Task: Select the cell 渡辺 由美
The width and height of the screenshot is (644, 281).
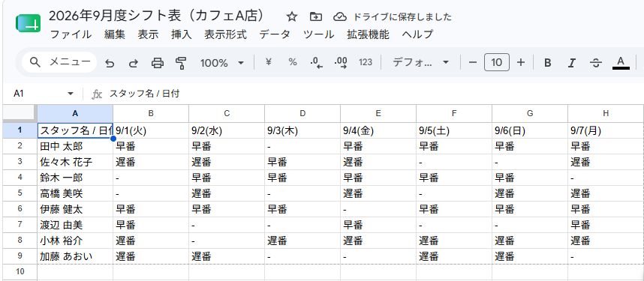Action: coord(75,225)
